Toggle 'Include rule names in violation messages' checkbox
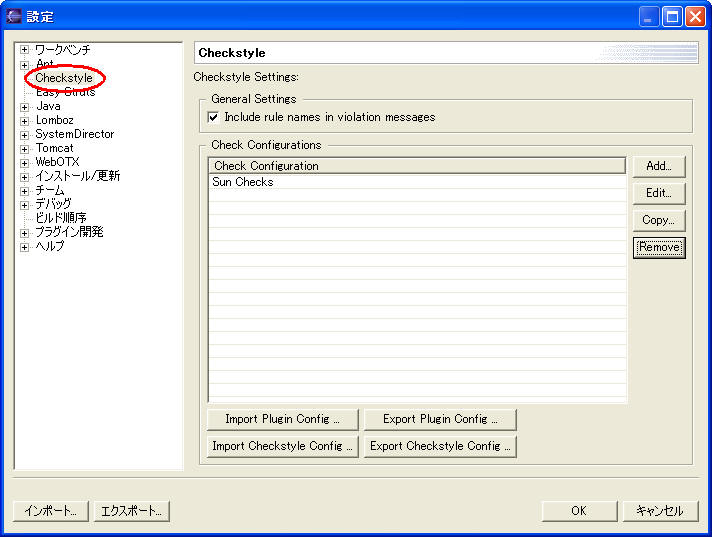 (x=213, y=117)
